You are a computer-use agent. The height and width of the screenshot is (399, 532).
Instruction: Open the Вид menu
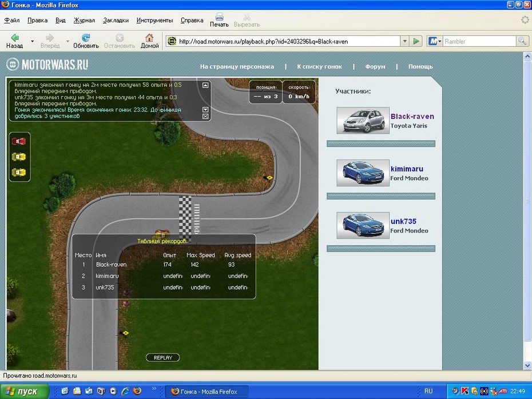pyautogui.click(x=61, y=20)
